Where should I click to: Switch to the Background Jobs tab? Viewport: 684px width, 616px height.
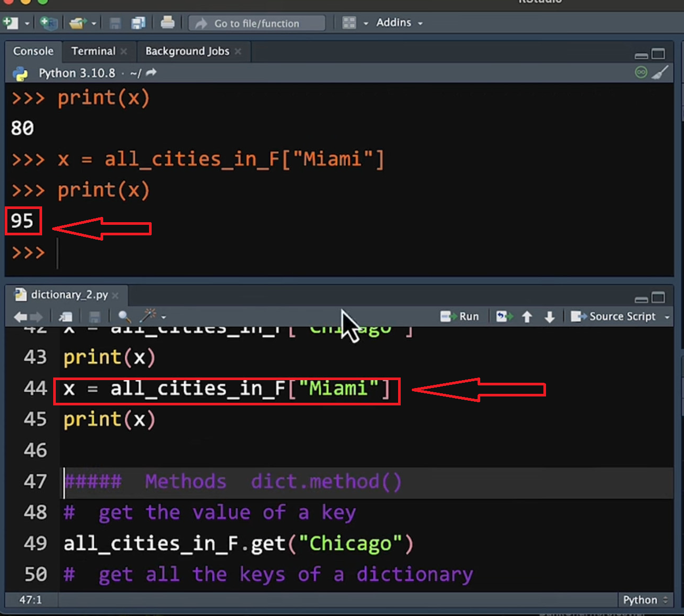[x=187, y=51]
